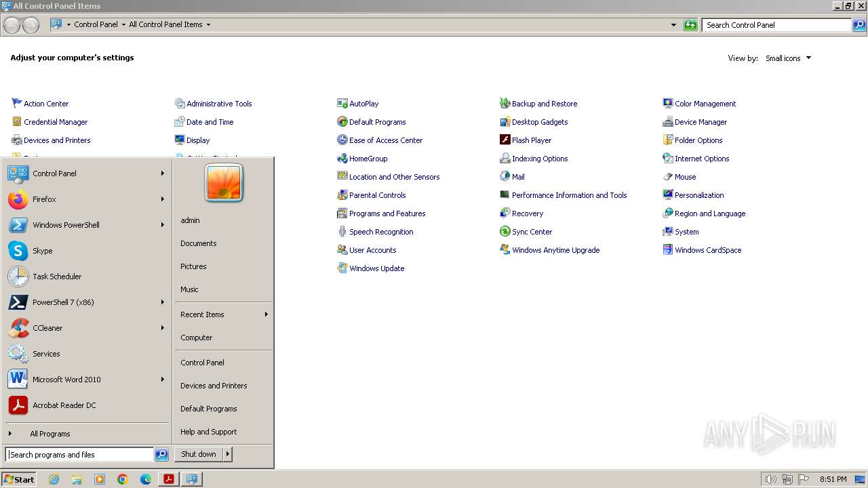
Task: Open Chrome from the taskbar
Action: [x=123, y=479]
